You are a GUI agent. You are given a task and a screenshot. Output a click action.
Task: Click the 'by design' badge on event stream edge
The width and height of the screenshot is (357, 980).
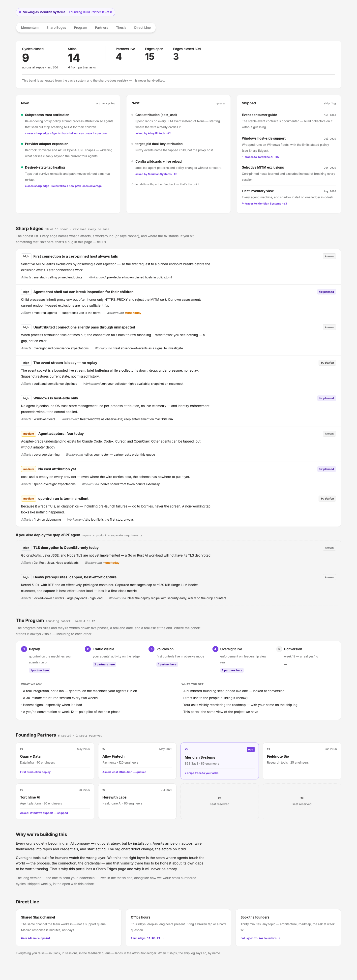(x=327, y=363)
